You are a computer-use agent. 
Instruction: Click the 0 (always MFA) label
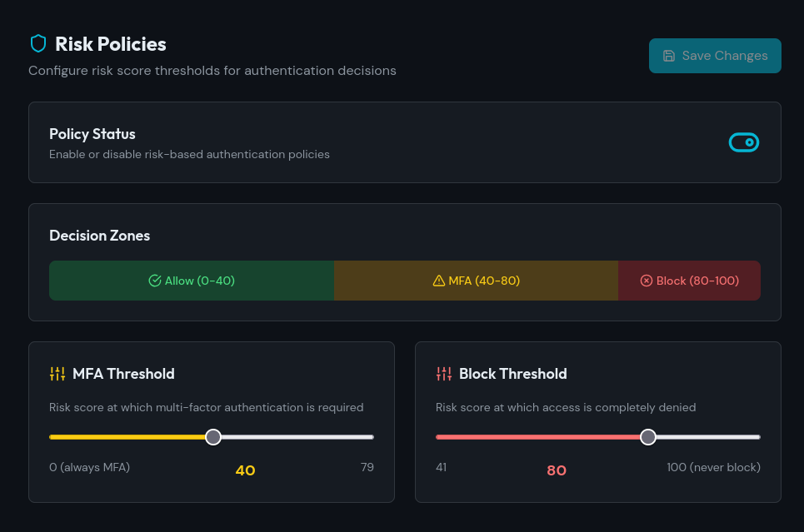[x=89, y=467]
